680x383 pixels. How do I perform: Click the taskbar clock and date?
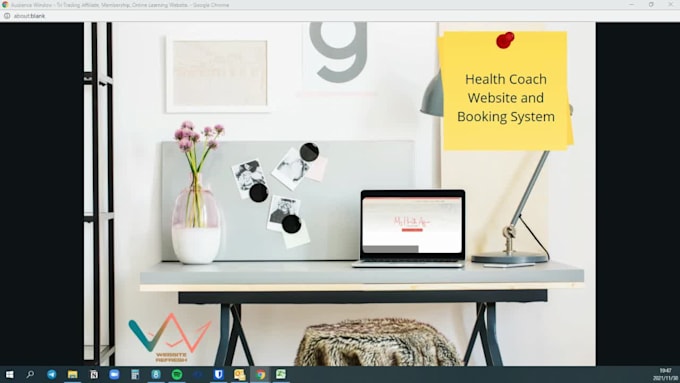click(665, 374)
